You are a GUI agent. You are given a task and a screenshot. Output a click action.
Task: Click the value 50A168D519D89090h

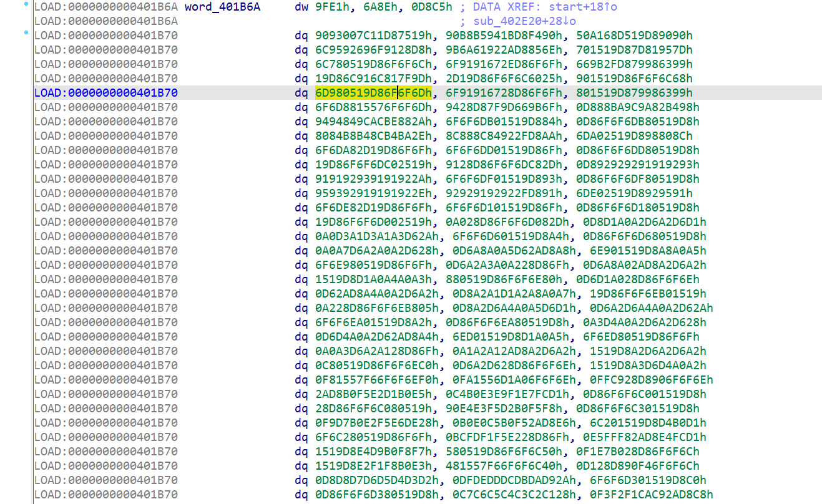(634, 36)
